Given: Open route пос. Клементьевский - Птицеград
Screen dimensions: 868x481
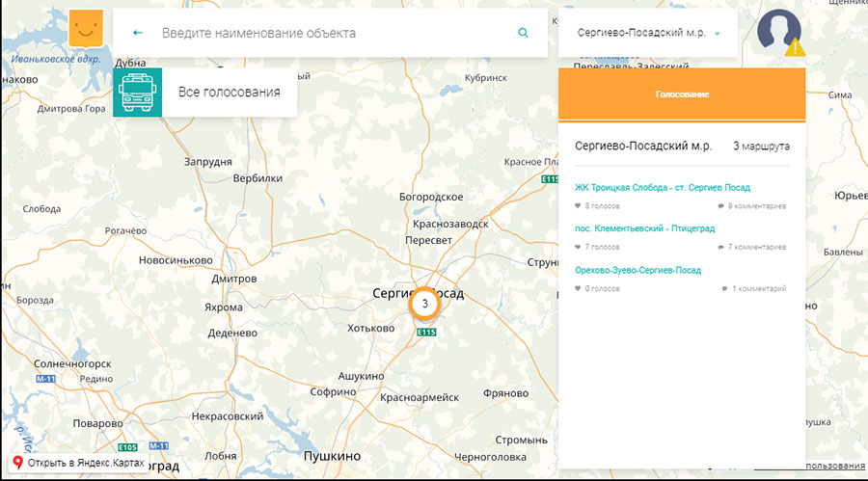Looking at the screenshot, I should (644, 229).
